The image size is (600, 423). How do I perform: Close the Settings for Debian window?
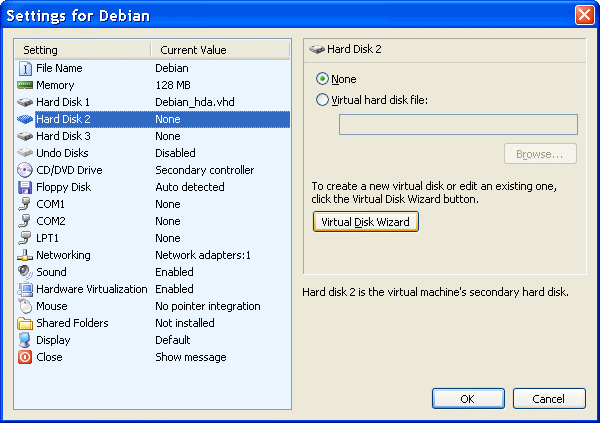tap(585, 15)
